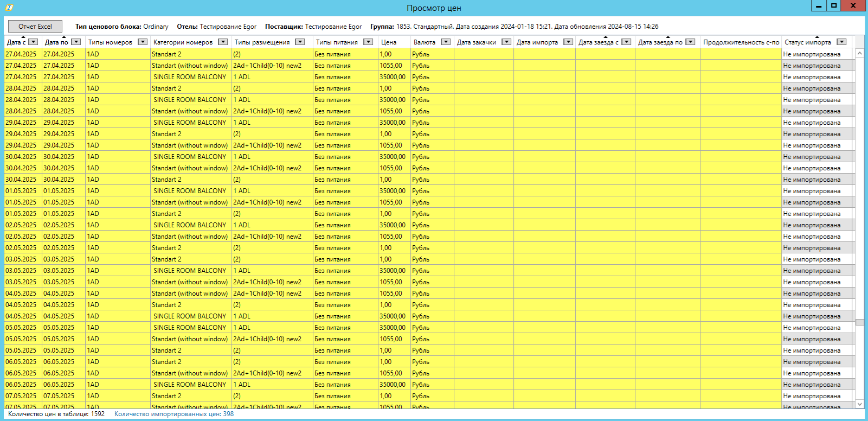Click the Группа: 1853. Стандартный label
868x421 pixels.
click(412, 27)
